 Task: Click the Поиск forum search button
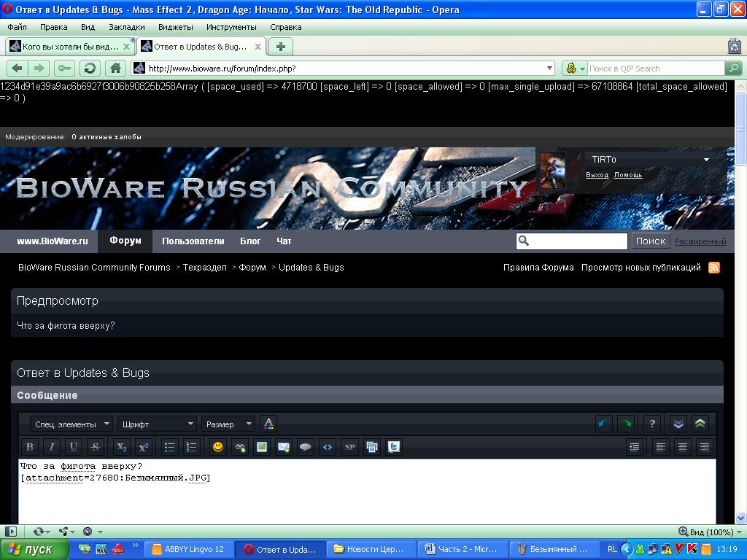point(651,241)
